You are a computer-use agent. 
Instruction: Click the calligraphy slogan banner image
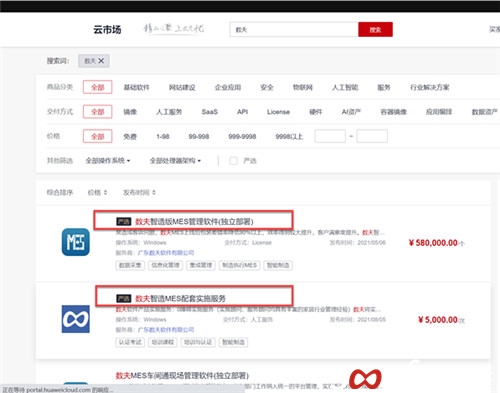point(174,29)
